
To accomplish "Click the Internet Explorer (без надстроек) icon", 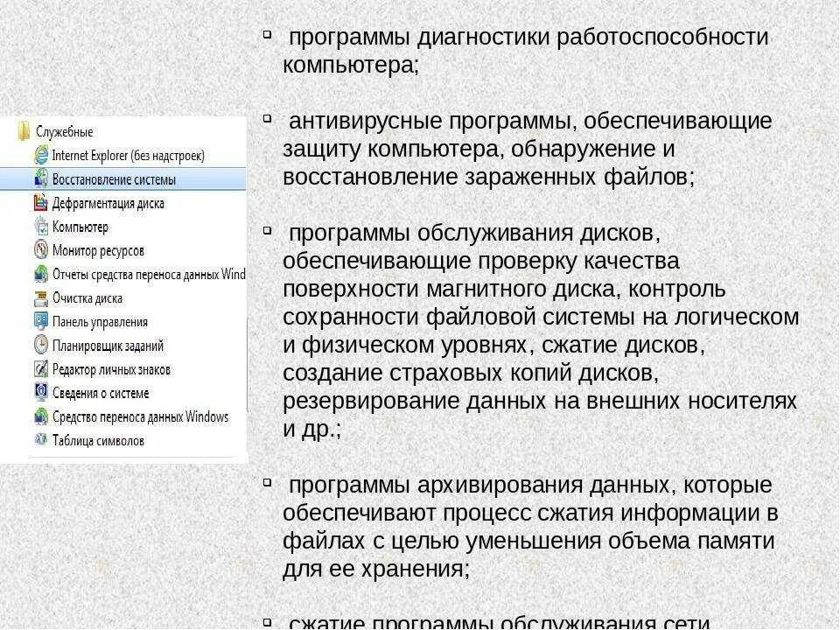I will 41,156.
